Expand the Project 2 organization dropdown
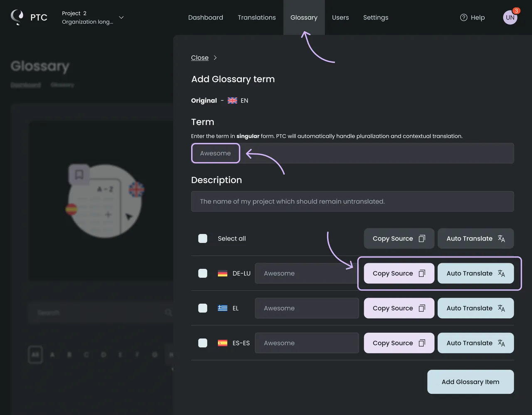 (x=121, y=17)
